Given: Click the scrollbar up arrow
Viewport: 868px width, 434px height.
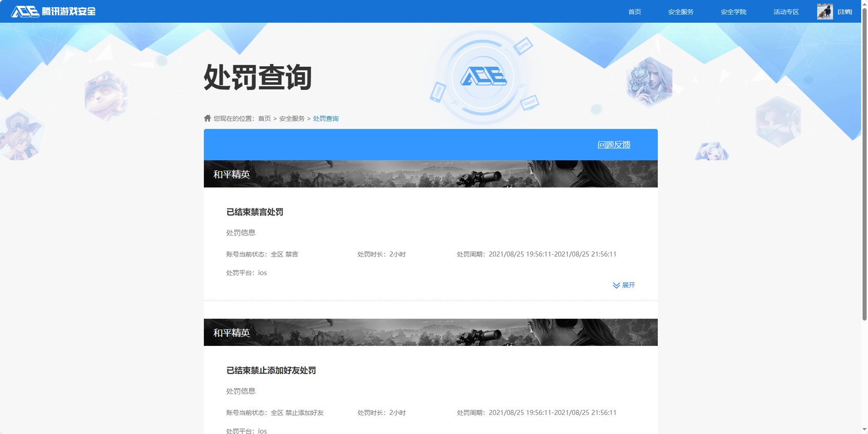Looking at the screenshot, I should (x=863, y=4).
